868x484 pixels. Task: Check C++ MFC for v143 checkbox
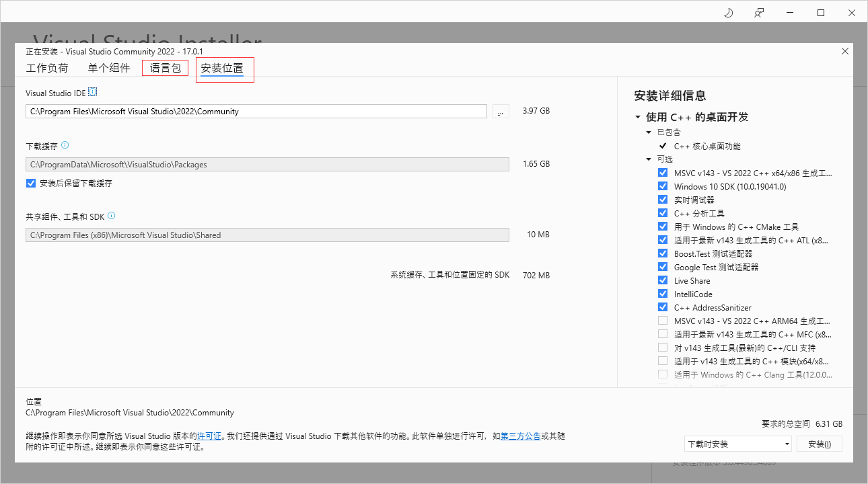[663, 334]
